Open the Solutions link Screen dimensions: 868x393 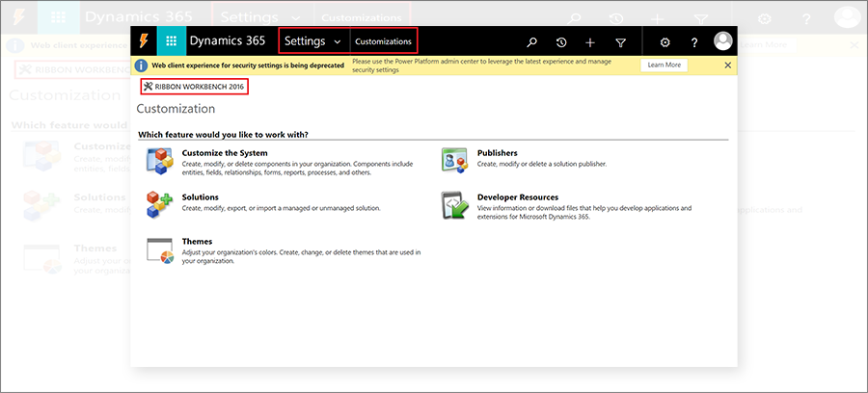[x=201, y=197]
